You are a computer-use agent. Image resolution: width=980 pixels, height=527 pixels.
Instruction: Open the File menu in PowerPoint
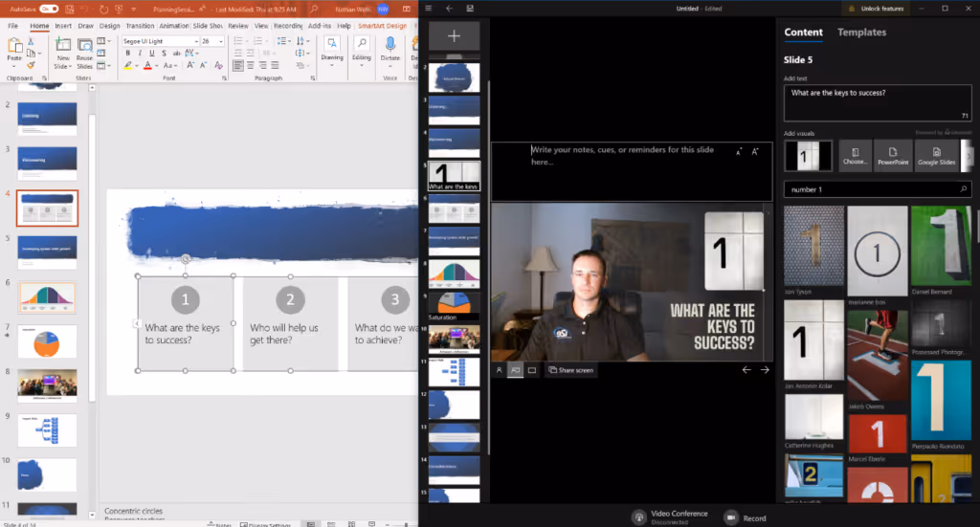click(x=13, y=26)
